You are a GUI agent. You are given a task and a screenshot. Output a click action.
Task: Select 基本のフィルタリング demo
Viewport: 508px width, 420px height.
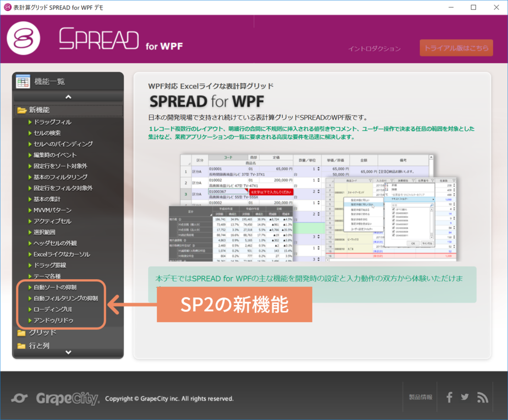60,177
